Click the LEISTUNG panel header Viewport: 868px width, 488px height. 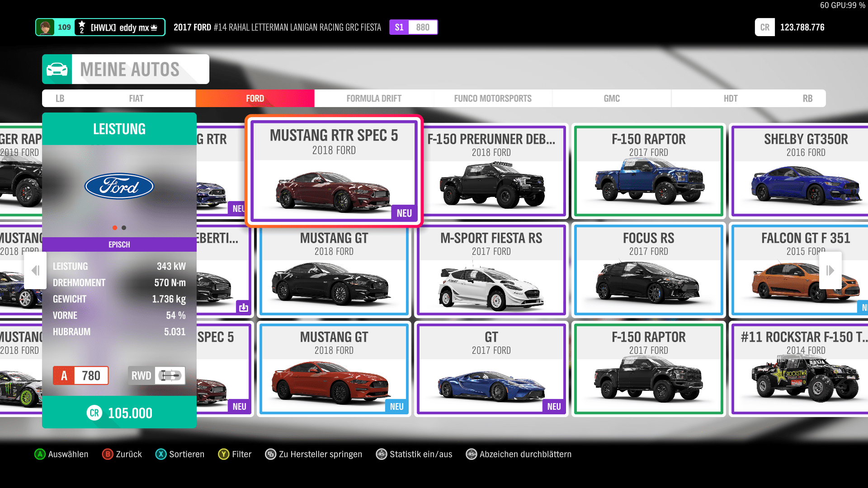[119, 129]
